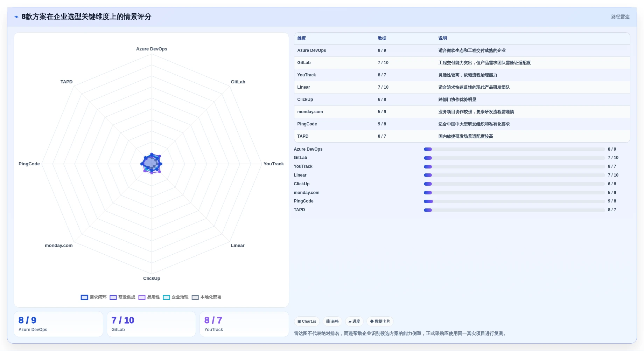This screenshot has width=644, height=351.
Task: Click the 进度 tag chip
Action: click(354, 322)
